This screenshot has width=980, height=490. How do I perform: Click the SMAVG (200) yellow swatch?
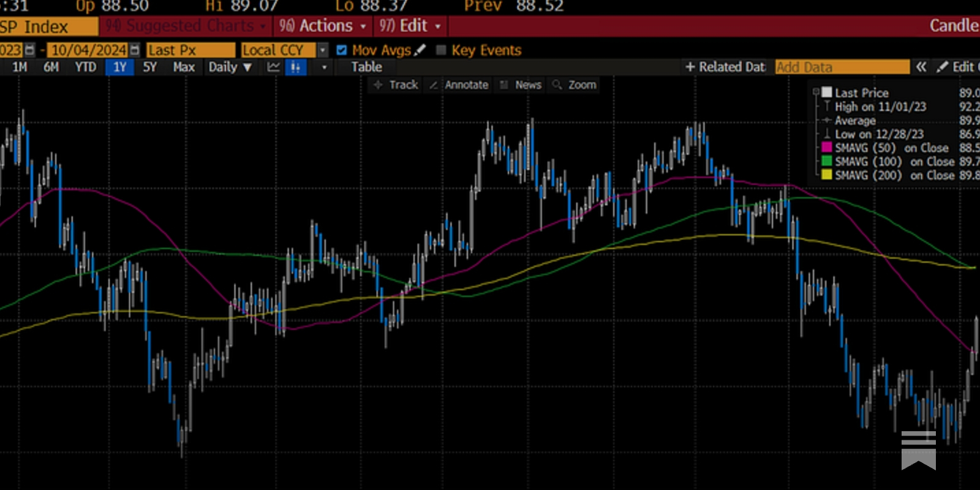827,175
